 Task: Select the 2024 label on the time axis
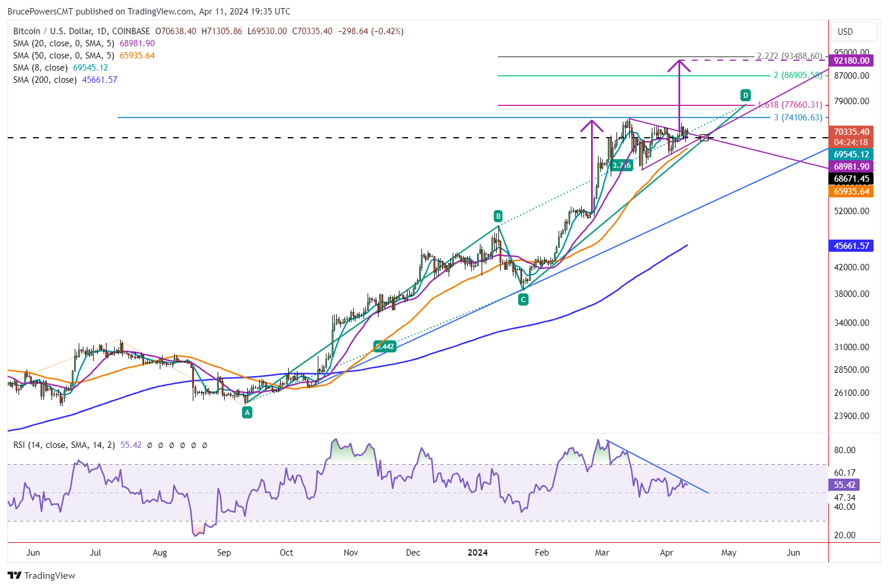477,553
